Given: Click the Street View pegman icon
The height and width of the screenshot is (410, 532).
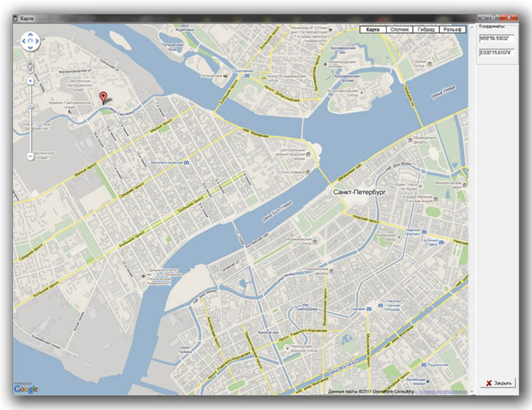Looking at the screenshot, I should click(x=30, y=65).
